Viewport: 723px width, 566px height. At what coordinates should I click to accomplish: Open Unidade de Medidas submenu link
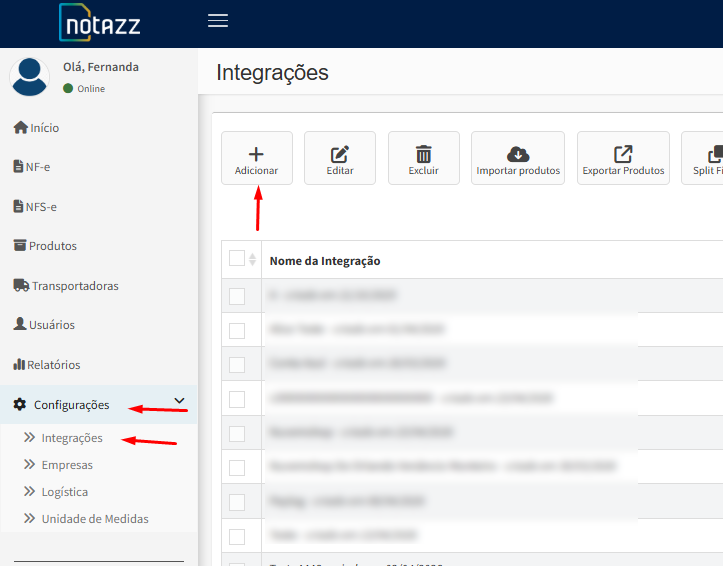click(94, 519)
